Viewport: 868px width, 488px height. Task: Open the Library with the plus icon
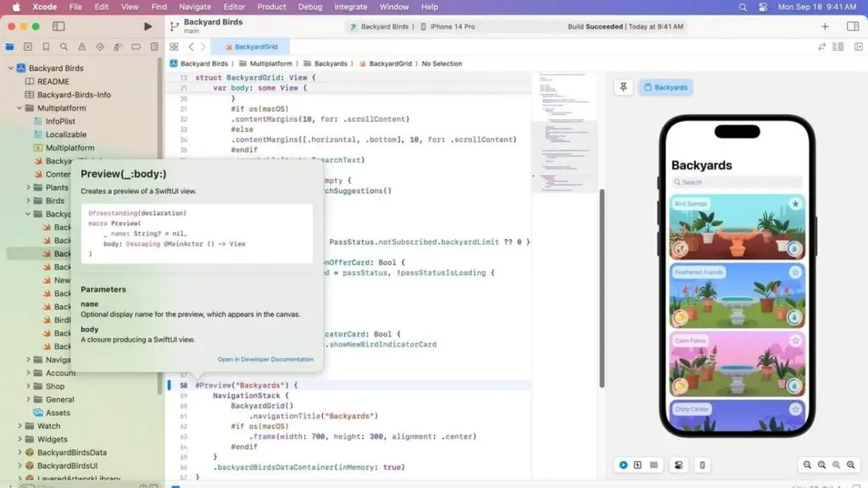(824, 26)
